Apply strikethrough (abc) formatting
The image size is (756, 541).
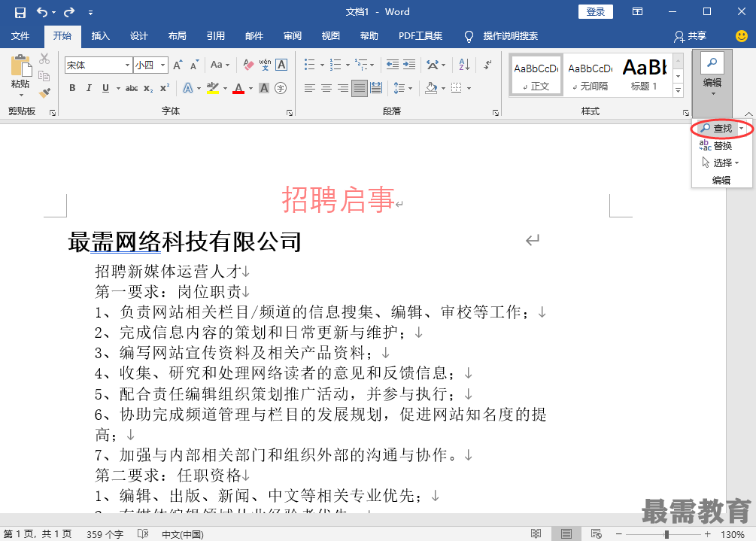(131, 88)
